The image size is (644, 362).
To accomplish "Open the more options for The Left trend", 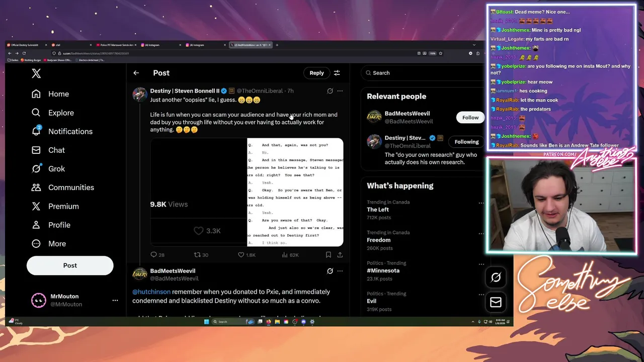I will (x=481, y=203).
